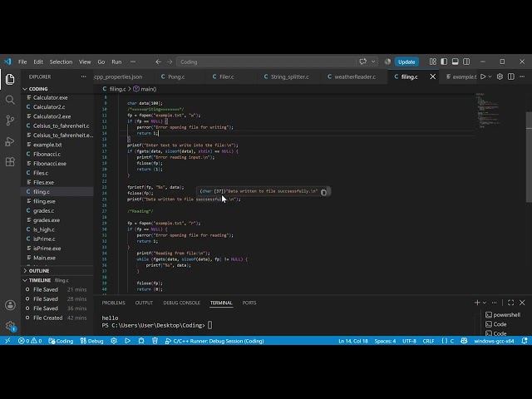Open the Accounts menu icon
The width and height of the screenshot is (532, 399).
(10, 305)
